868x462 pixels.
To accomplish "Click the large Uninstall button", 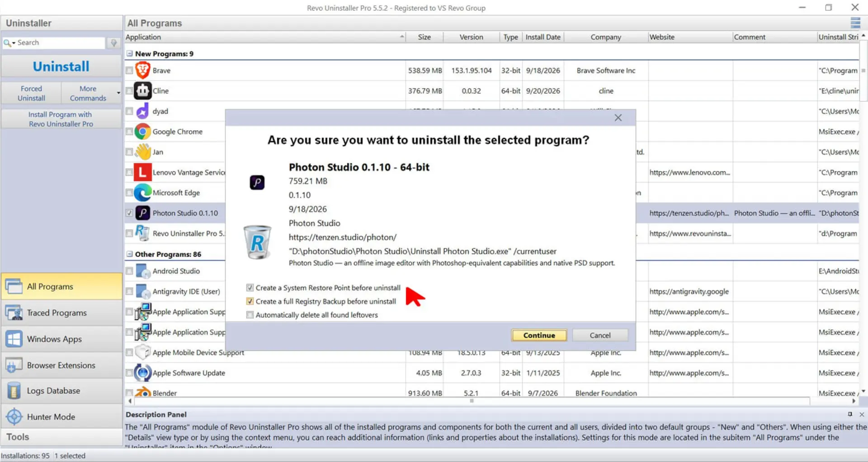I will (61, 67).
